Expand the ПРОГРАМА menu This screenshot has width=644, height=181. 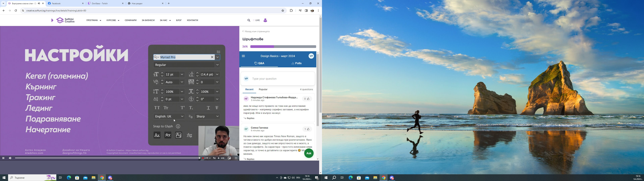(x=94, y=20)
